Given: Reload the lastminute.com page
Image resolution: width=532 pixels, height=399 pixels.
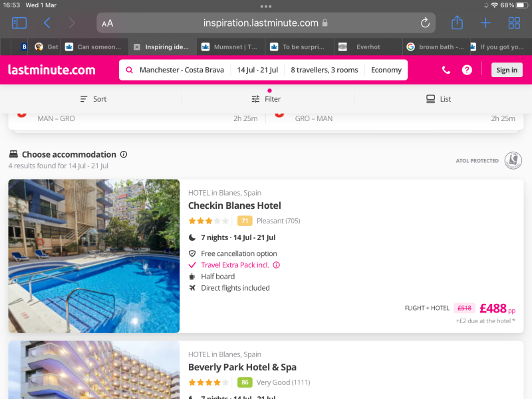Looking at the screenshot, I should [425, 23].
